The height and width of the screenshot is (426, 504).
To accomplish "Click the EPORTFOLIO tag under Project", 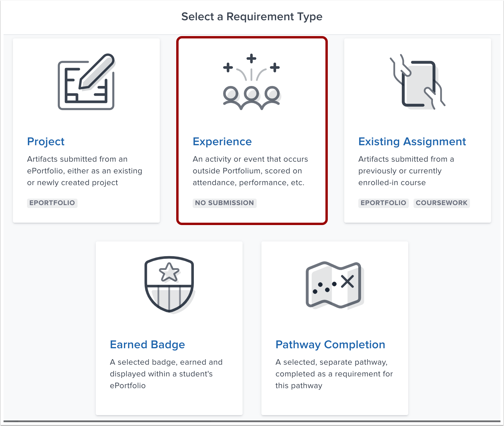I will click(52, 203).
